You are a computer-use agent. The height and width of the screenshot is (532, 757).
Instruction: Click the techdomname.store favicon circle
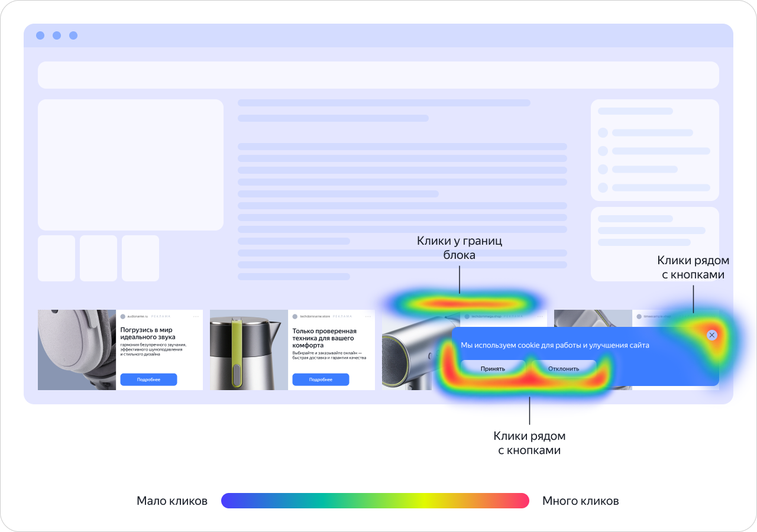[x=295, y=316]
